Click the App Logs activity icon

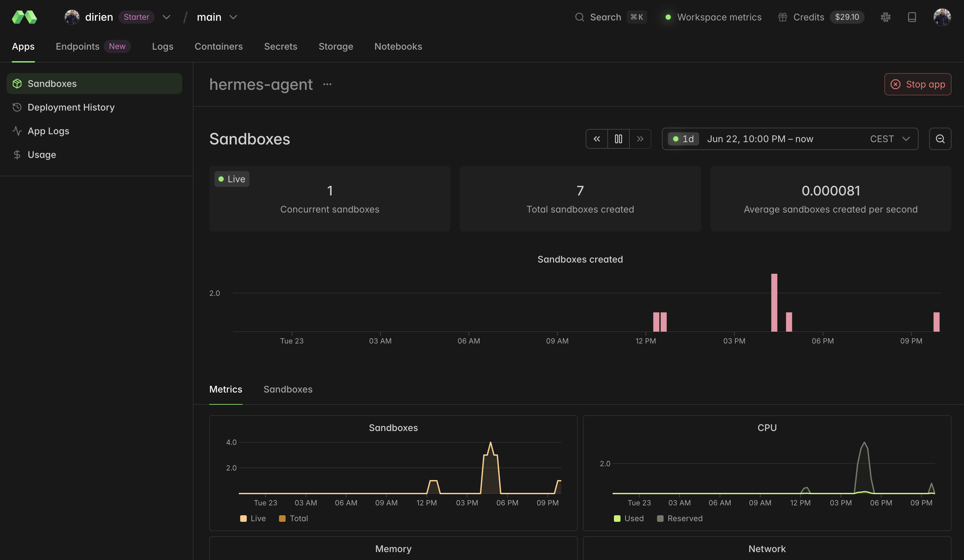[17, 131]
